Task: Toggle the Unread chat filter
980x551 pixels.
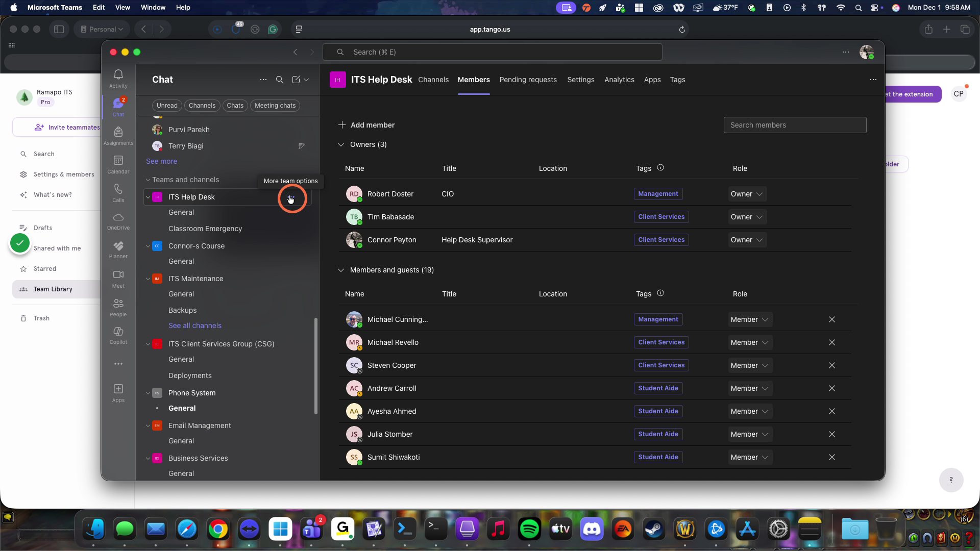Action: [x=167, y=106]
